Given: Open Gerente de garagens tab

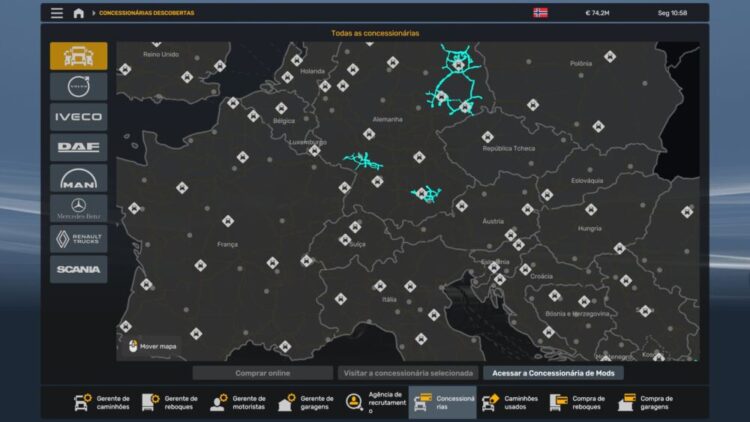Looking at the screenshot, I should tap(306, 402).
